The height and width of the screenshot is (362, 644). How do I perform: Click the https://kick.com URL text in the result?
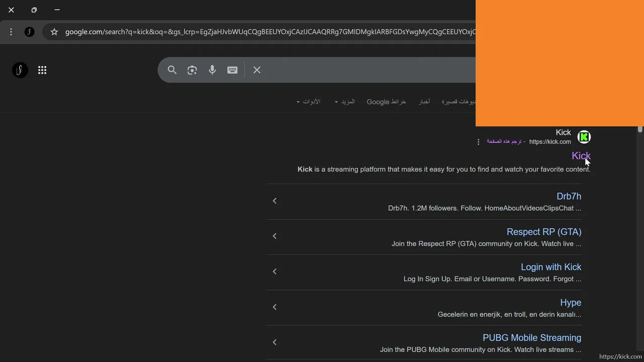(x=550, y=142)
